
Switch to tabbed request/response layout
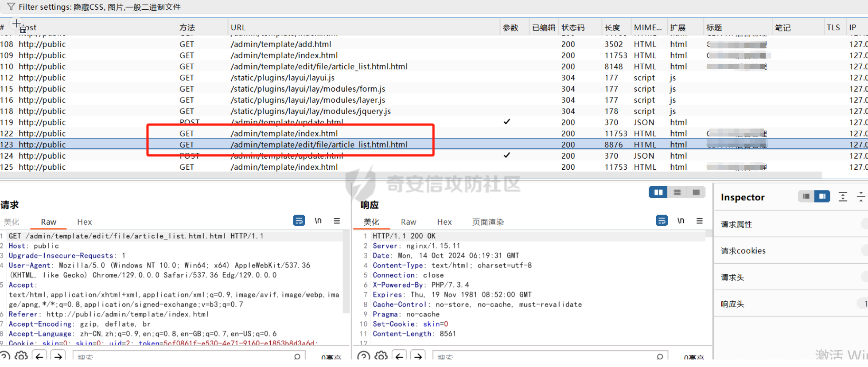tap(696, 192)
